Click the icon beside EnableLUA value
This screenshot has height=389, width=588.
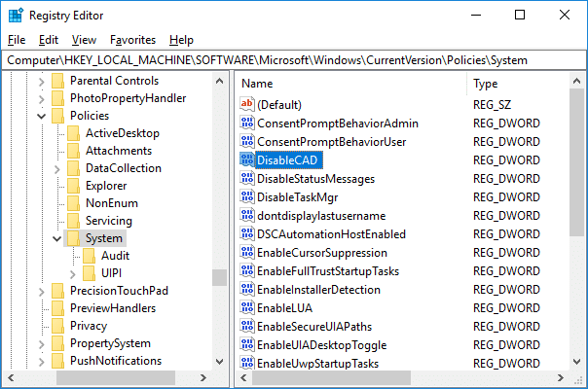pyautogui.click(x=246, y=308)
